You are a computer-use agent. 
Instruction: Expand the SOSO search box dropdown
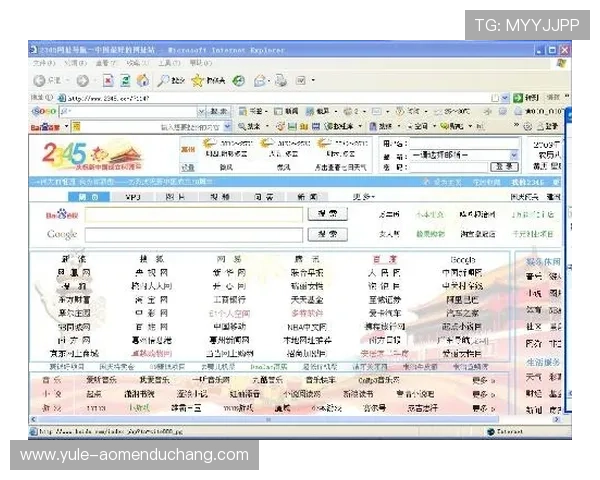click(201, 111)
